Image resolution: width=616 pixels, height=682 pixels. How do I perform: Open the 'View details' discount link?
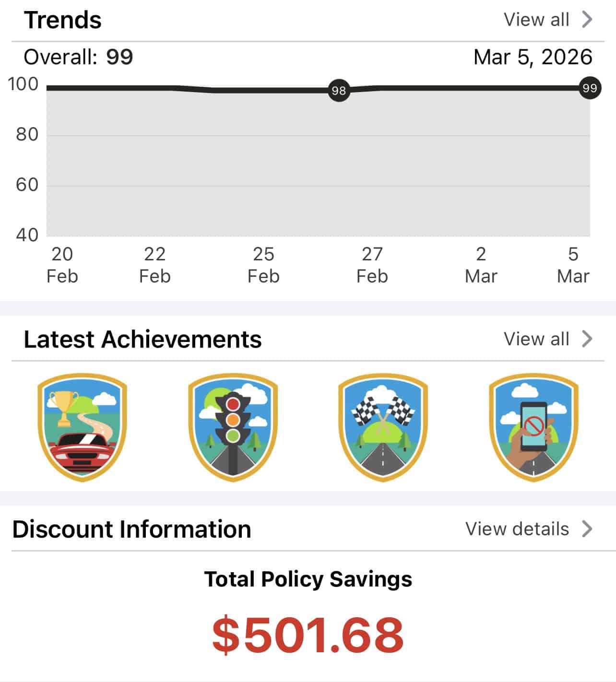coord(517,529)
